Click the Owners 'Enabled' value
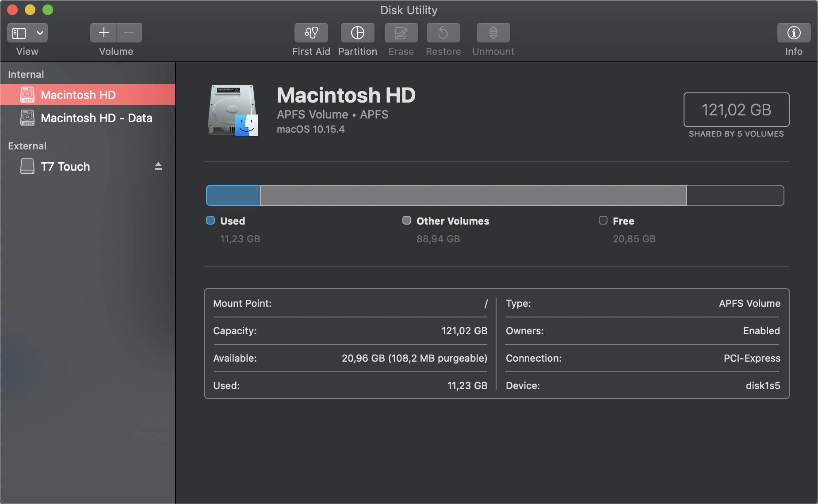The height and width of the screenshot is (504, 818). click(761, 331)
